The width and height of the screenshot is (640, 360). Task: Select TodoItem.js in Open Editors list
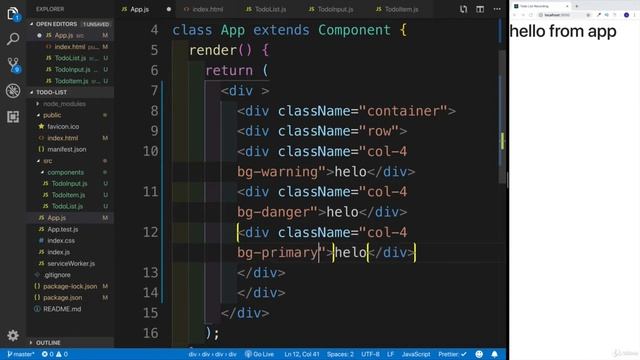[x=71, y=81]
